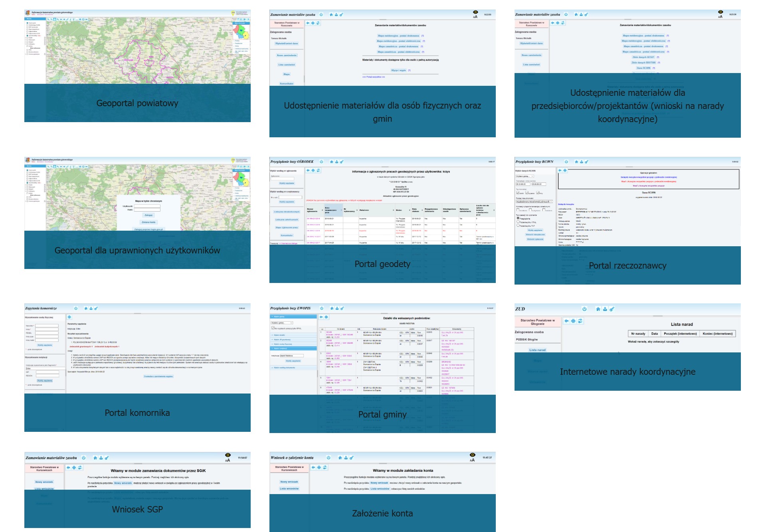This screenshot has height=532, width=778.
Task: Open the Portal komornika tile
Action: [x=137, y=413]
